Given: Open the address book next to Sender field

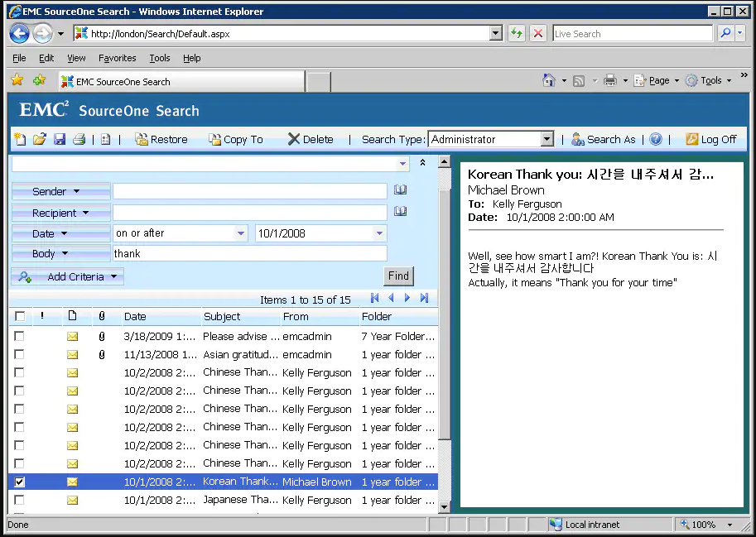Looking at the screenshot, I should (401, 190).
